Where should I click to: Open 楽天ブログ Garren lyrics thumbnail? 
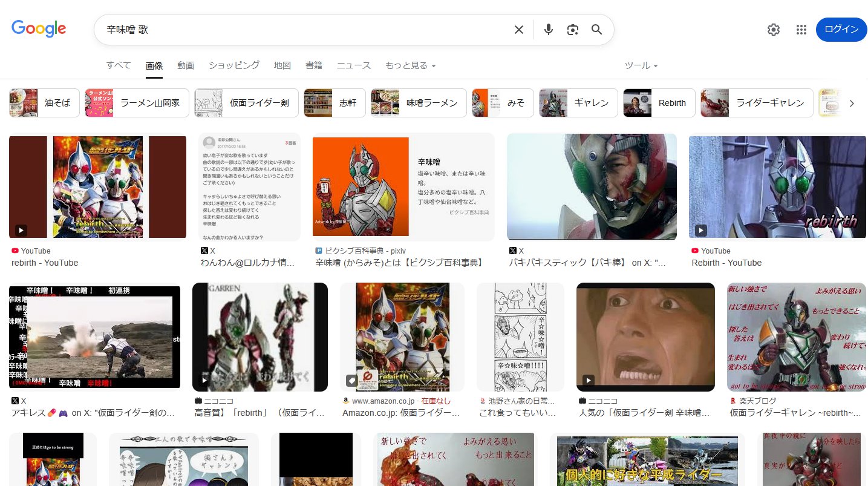(797, 337)
